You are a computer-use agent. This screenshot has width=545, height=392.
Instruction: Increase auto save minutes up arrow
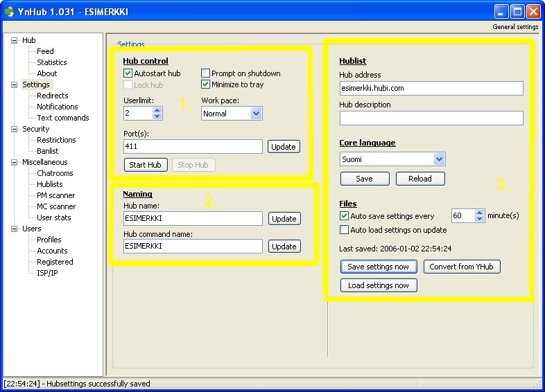tap(480, 213)
